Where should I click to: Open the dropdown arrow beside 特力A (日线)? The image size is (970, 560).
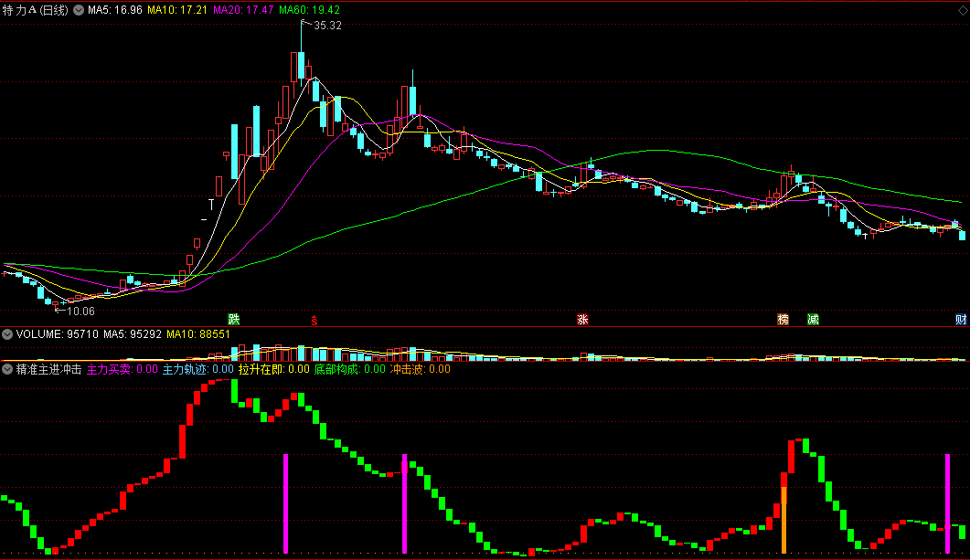[79, 10]
